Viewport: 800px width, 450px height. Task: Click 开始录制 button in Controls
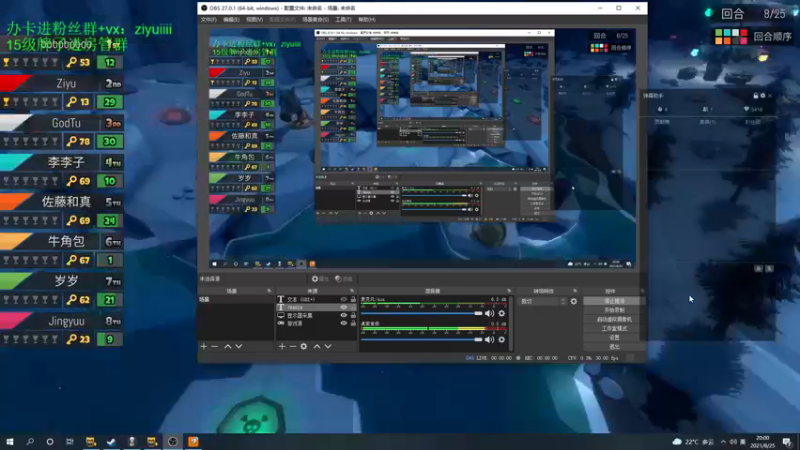tap(614, 310)
